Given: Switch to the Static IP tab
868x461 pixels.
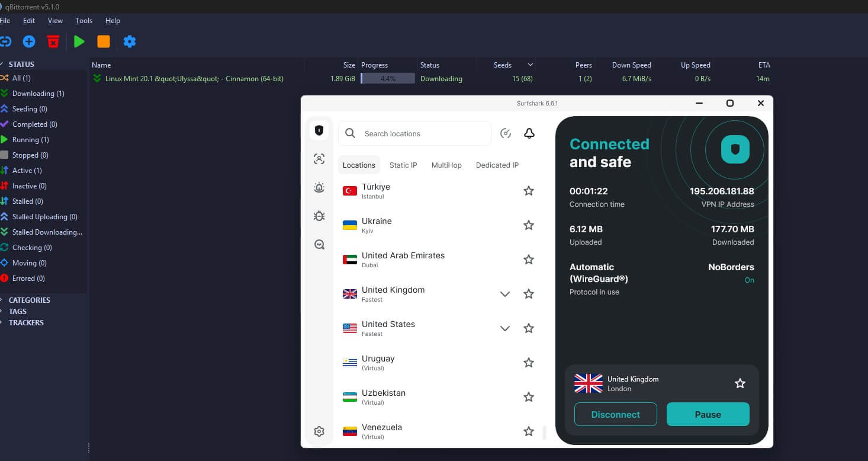Looking at the screenshot, I should point(403,165).
